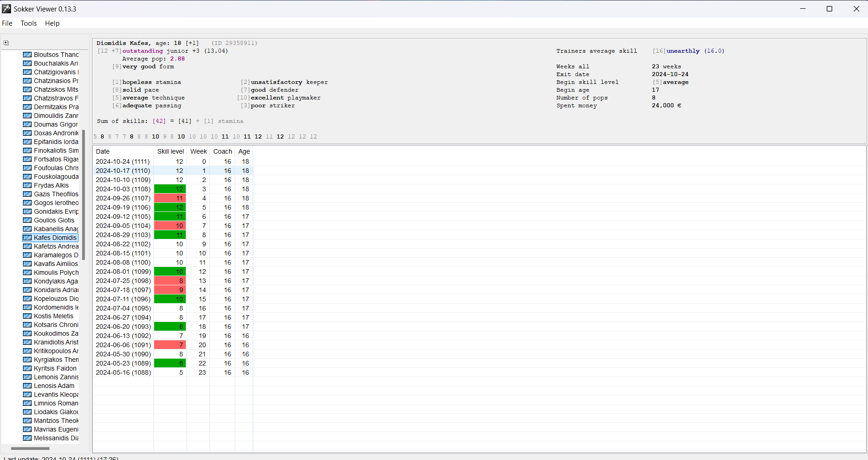Screen dimensions: 868x460
Task: Click the Sokker Viewer title bar icon
Action: point(6,9)
